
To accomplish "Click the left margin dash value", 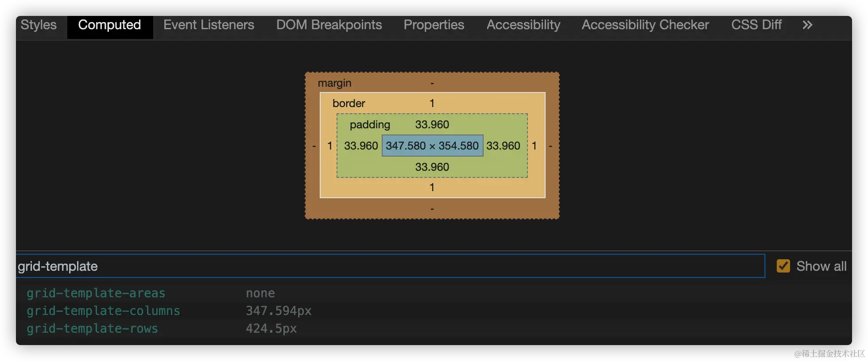I will point(314,146).
